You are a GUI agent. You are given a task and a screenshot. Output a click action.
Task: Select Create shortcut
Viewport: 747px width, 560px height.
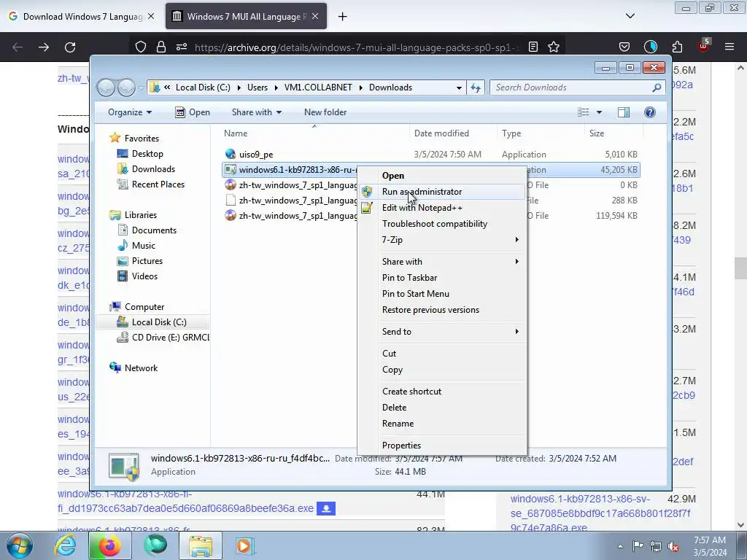point(411,392)
